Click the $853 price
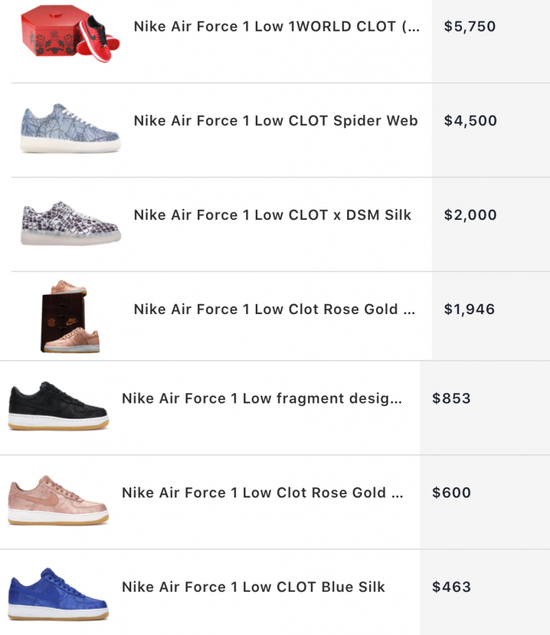 pos(451,398)
